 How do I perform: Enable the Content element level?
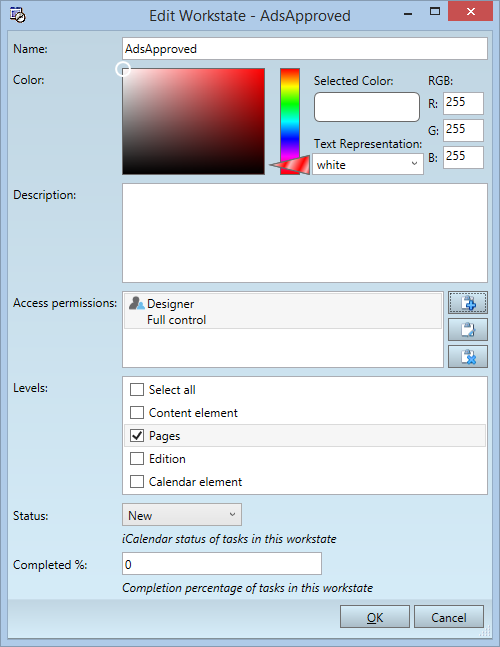(x=137, y=413)
